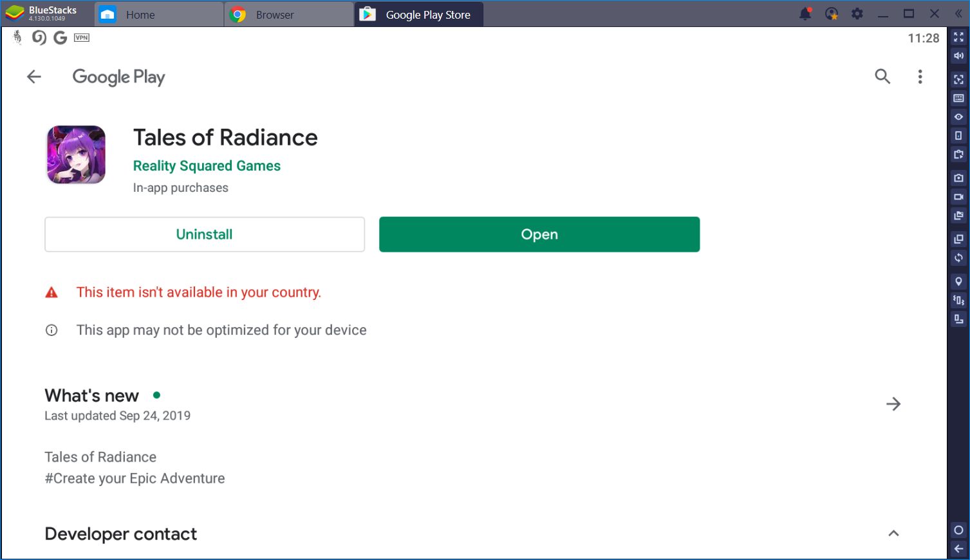Viewport: 970px width, 560px height.
Task: Open BlueStacks settings gear
Action: click(857, 14)
